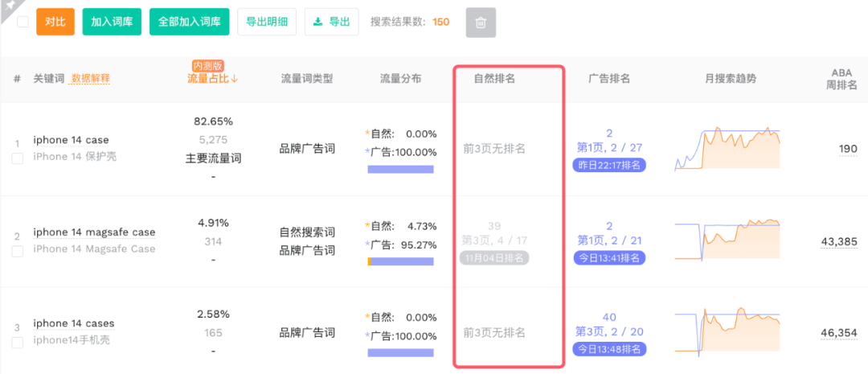The image size is (868, 374).
Task: Click traffic distribution bar for iphone 14 cases
Action: (x=401, y=353)
